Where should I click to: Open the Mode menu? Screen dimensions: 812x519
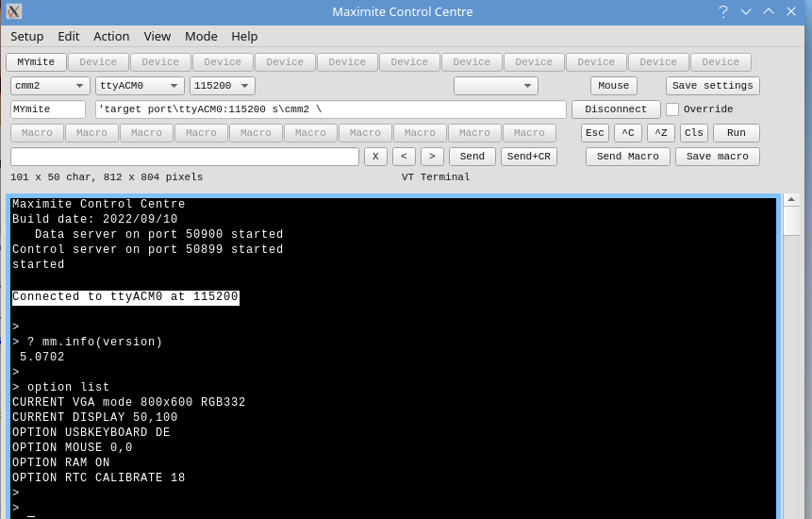tap(201, 36)
